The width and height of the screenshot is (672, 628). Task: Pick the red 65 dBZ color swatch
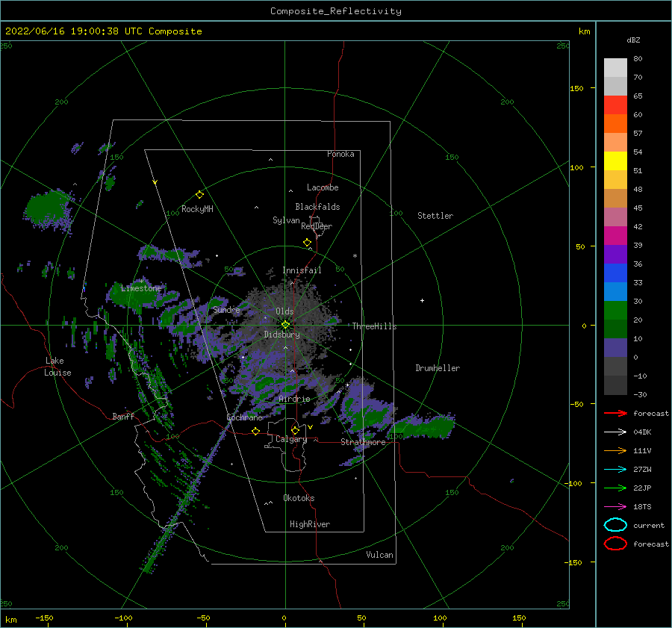click(615, 105)
